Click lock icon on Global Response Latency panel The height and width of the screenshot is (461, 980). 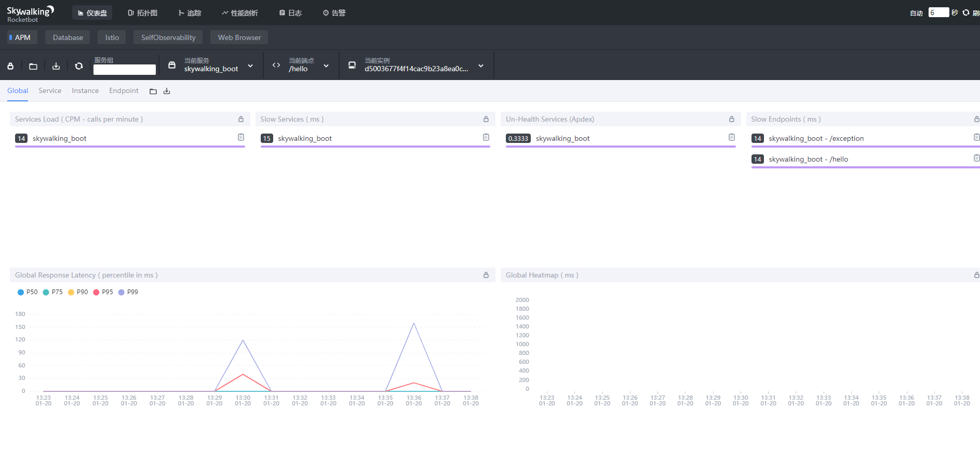click(486, 275)
